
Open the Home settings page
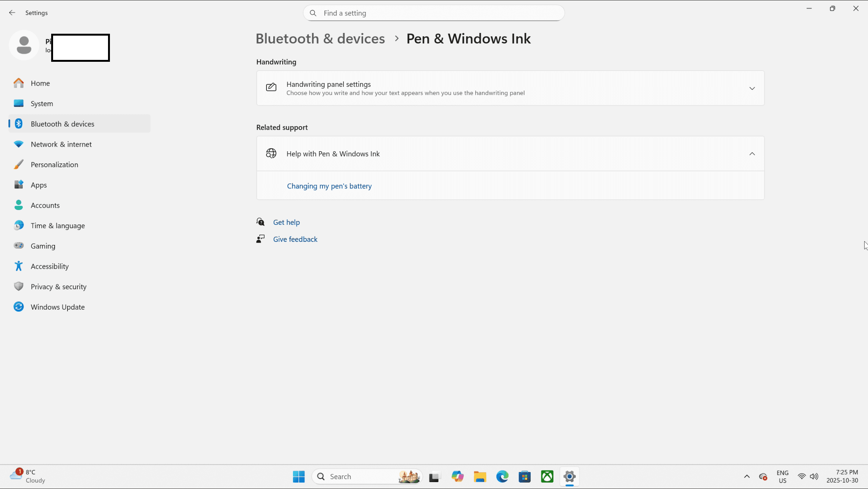click(x=40, y=83)
